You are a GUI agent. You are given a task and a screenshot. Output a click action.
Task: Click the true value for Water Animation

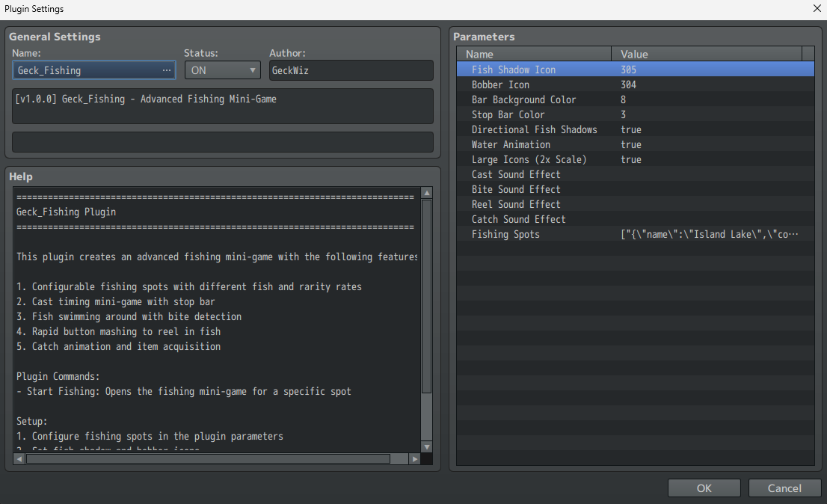(x=631, y=144)
